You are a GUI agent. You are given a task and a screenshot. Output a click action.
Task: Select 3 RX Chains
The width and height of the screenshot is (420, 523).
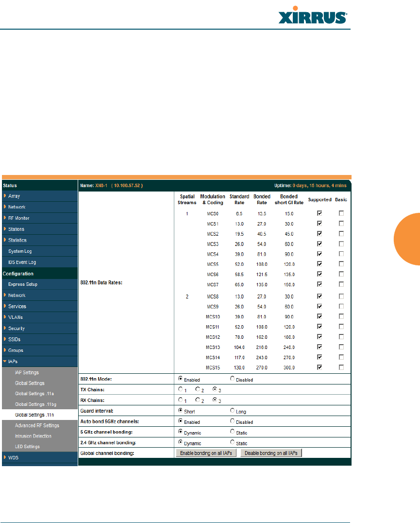[x=215, y=400]
